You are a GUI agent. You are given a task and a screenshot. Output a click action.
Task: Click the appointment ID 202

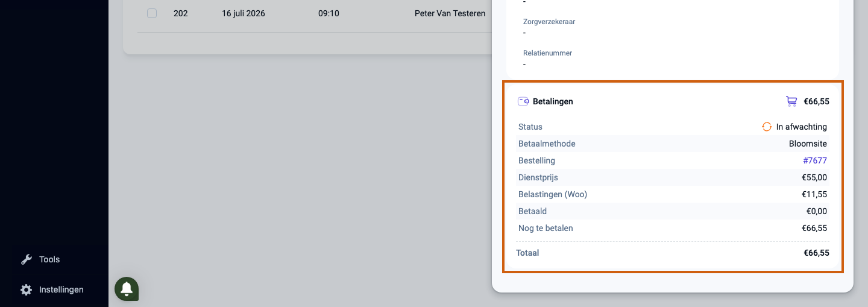(x=180, y=13)
